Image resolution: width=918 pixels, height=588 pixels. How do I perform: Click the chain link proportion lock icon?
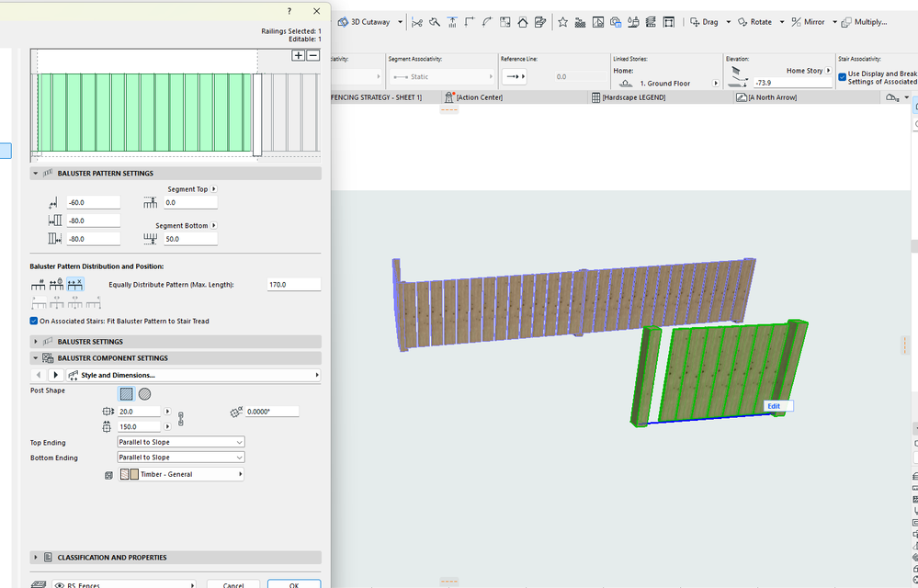(x=180, y=419)
